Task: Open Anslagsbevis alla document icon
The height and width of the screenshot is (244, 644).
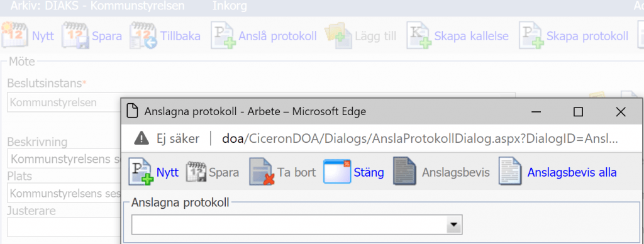Action: [509, 172]
